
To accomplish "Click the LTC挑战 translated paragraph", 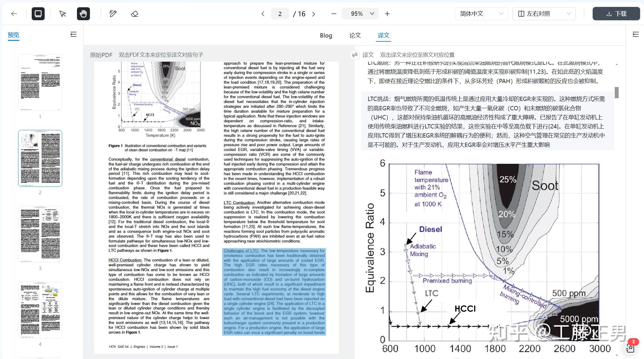I will pos(488,121).
